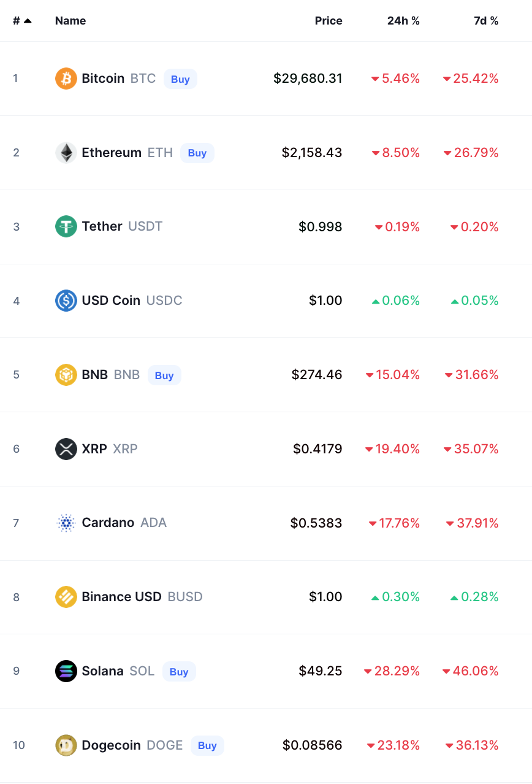
Task: Click the Dogecoin logo icon
Action: [x=66, y=745]
